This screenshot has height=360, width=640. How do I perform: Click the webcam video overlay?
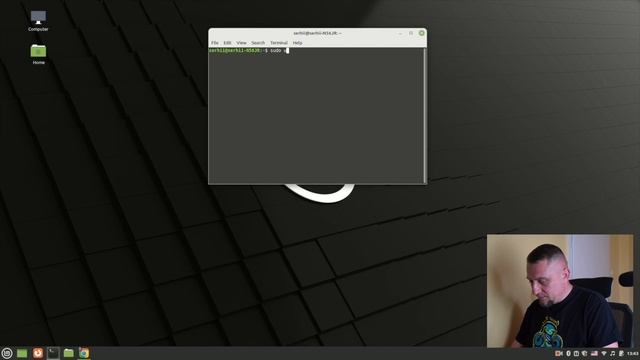click(x=560, y=291)
